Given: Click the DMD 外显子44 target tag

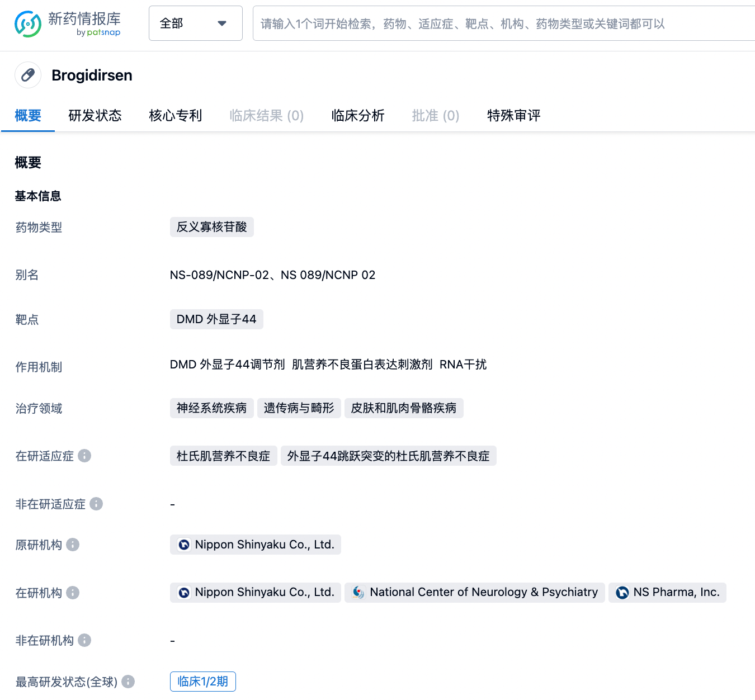Looking at the screenshot, I should [216, 319].
